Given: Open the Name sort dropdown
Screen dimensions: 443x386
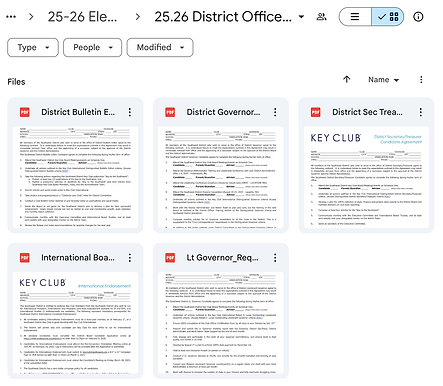Looking at the screenshot, I should coord(383,80).
